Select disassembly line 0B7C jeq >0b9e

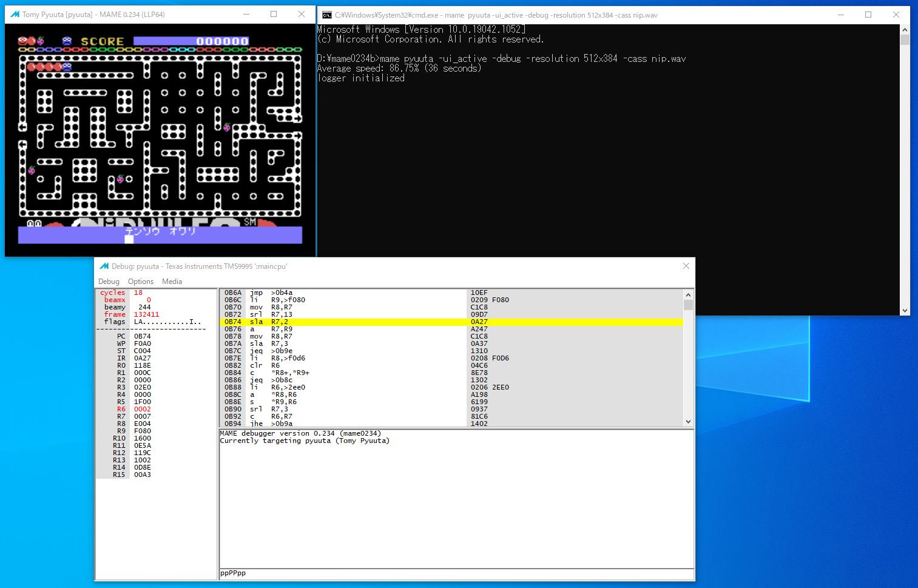451,351
